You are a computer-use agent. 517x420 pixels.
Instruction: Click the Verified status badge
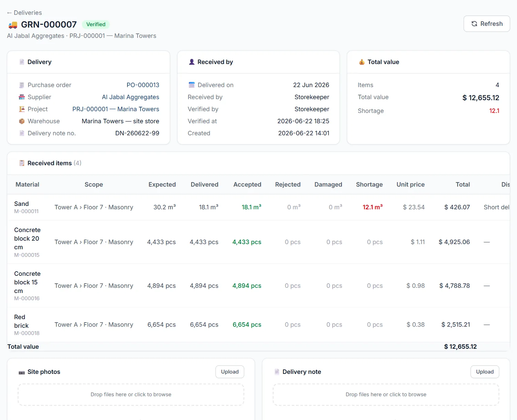(x=96, y=24)
